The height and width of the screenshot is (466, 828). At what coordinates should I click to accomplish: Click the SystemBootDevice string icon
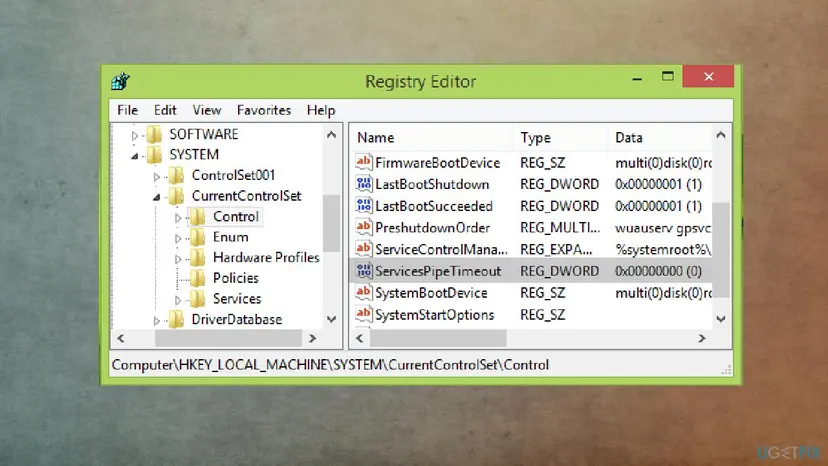pos(363,292)
